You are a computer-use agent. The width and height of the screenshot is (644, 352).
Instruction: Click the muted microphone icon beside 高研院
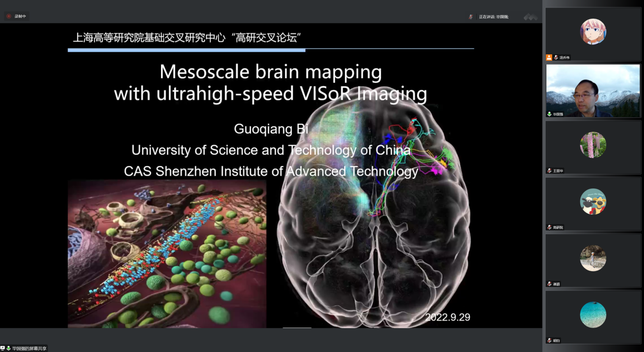[550, 227]
